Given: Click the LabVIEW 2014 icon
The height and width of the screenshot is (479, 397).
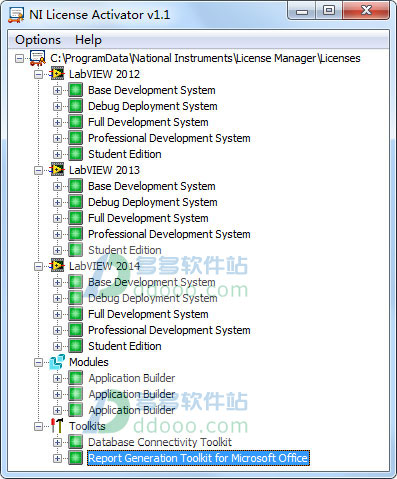Looking at the screenshot, I should coord(57,266).
